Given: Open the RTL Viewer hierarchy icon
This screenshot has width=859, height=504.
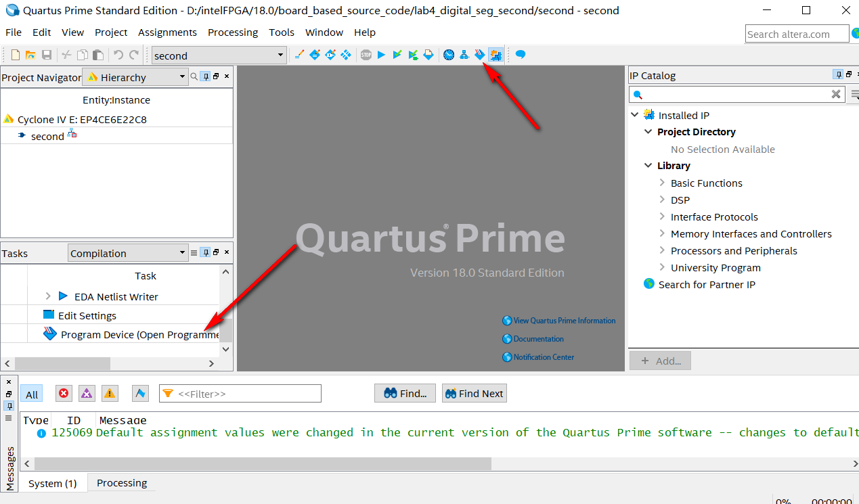Looking at the screenshot, I should [464, 54].
